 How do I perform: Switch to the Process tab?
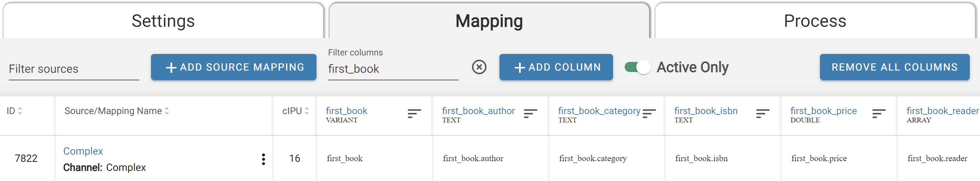click(815, 21)
